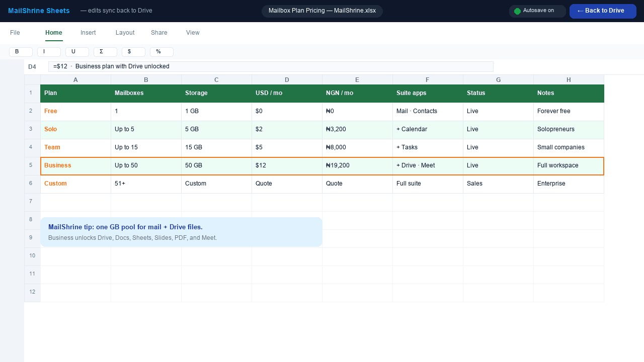Open the Share tab
This screenshot has height=362, width=644.
[159, 33]
